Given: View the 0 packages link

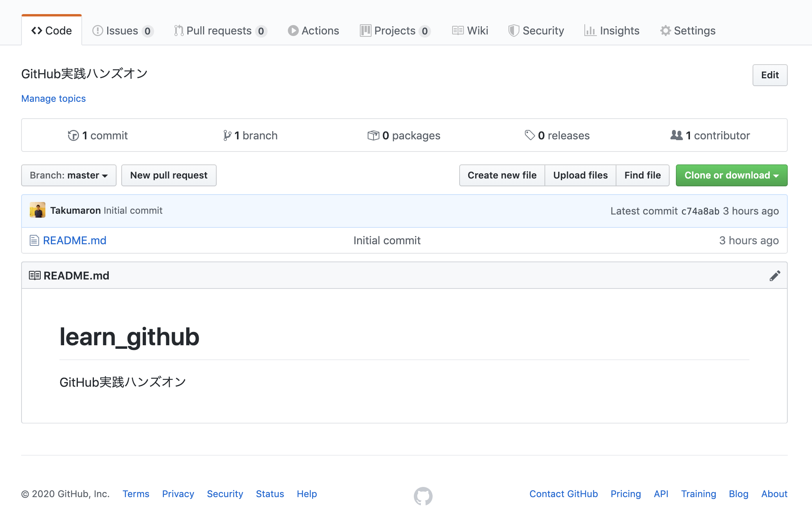Looking at the screenshot, I should coord(404,135).
